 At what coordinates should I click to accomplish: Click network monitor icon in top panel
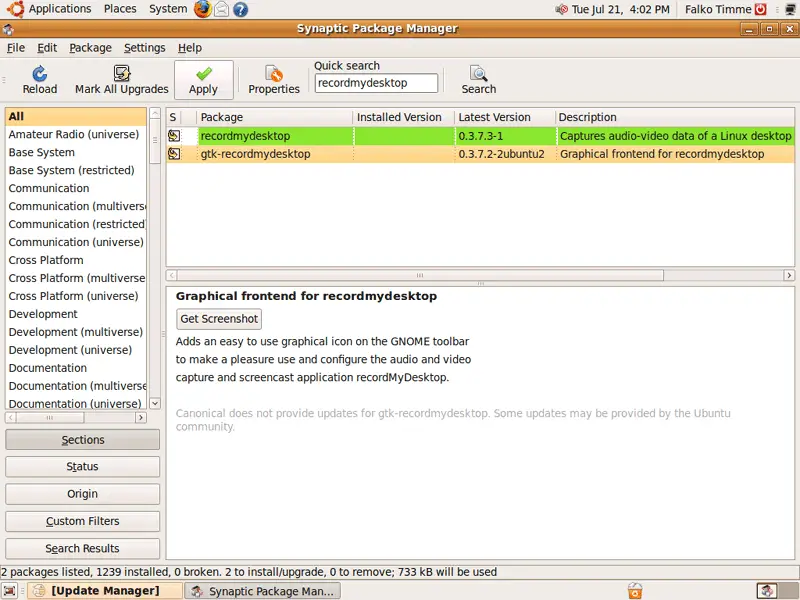(x=790, y=9)
